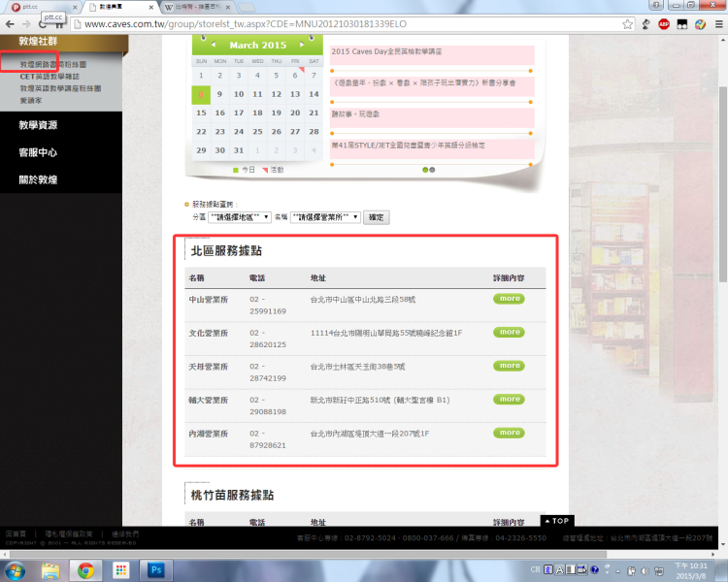Select March 6 event date in calendar
The width and height of the screenshot is (728, 582).
[295, 76]
